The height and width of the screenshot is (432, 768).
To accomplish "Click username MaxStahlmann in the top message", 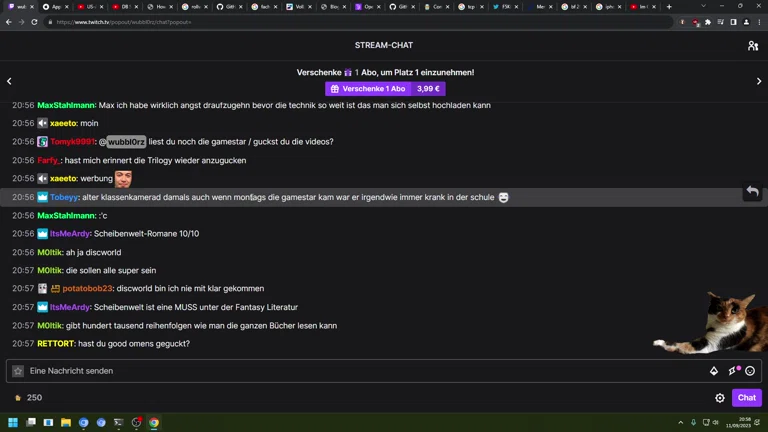I will pos(66,105).
